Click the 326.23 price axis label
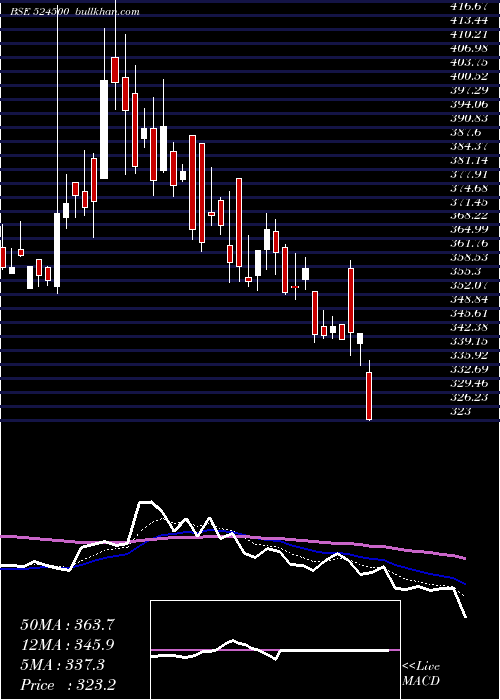This screenshot has height=700, width=500. point(470,397)
